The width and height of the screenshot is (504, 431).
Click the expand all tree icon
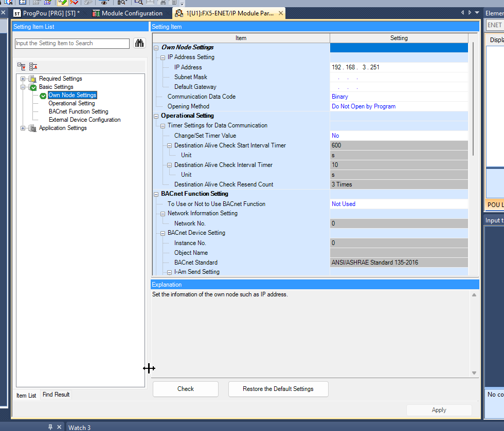click(22, 66)
